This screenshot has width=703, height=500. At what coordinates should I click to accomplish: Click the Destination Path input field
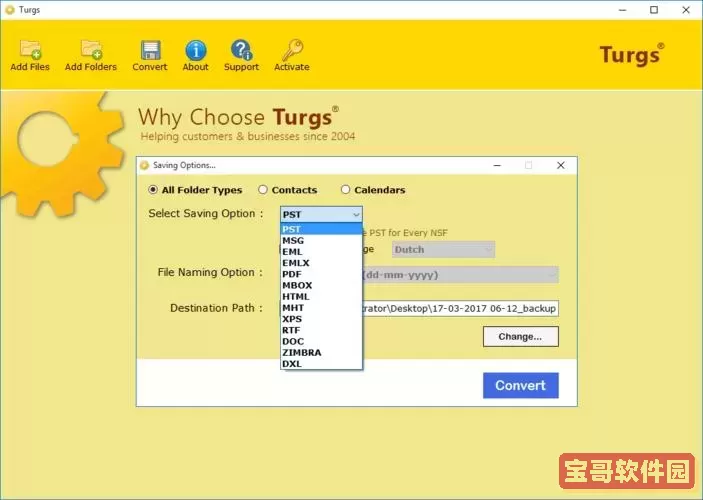click(x=460, y=309)
